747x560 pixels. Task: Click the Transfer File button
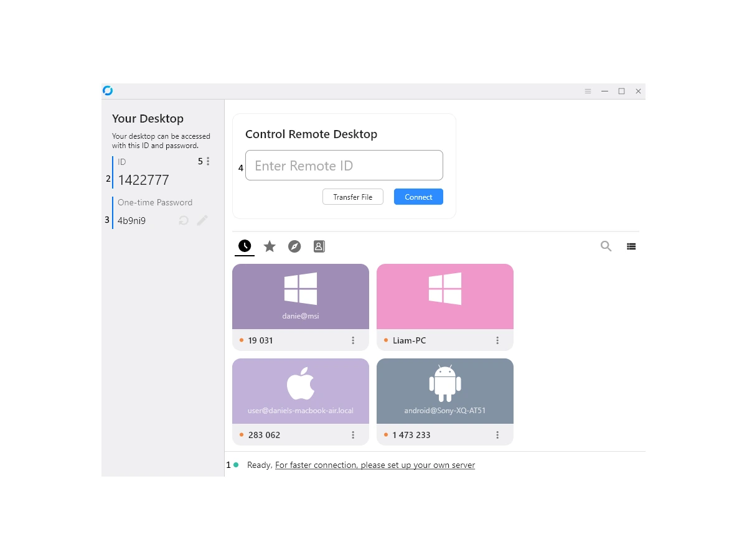coord(353,197)
